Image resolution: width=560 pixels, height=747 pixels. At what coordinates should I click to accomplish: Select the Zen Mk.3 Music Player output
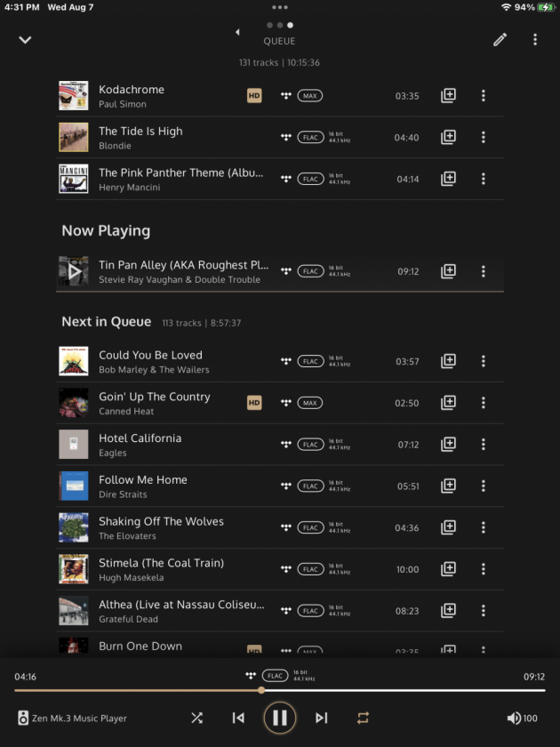72,718
